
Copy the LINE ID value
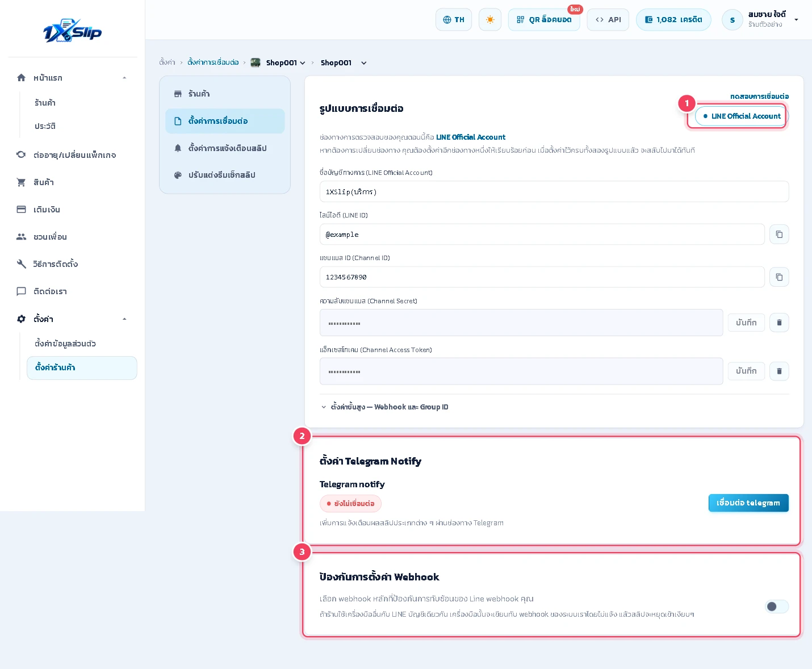[x=779, y=234]
